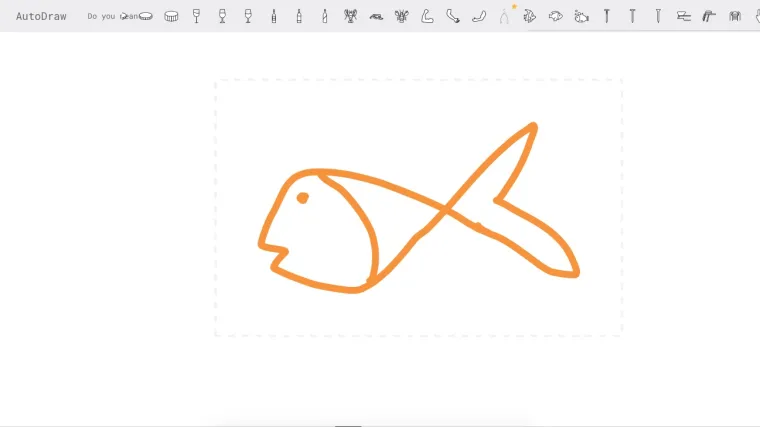Choose the starred wishbone suggestion
Screen dimensions: 760x427
click(505, 16)
